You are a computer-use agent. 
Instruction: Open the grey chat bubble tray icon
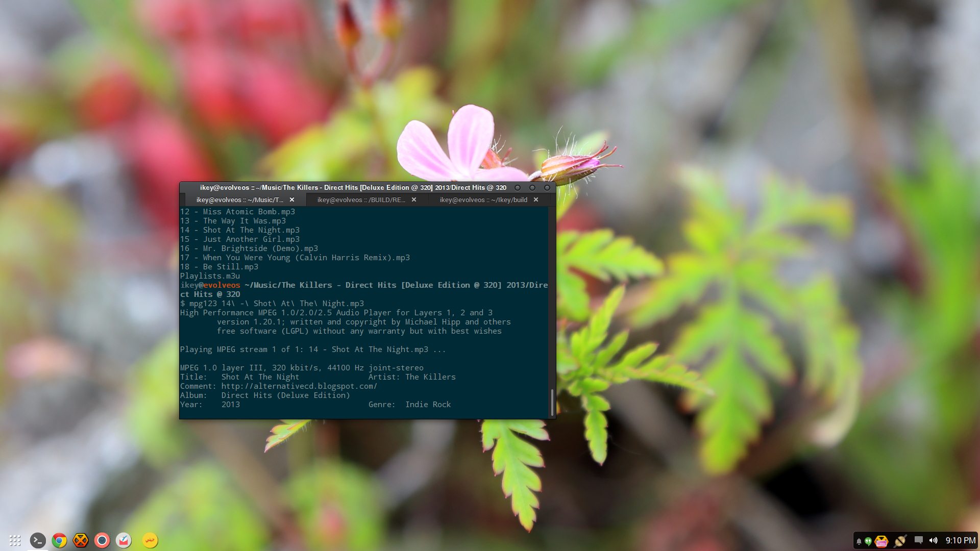919,540
